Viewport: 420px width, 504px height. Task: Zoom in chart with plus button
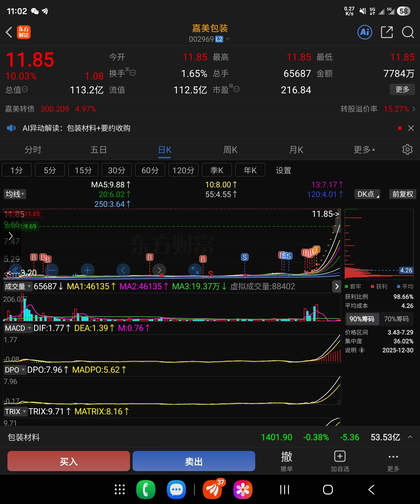[87, 270]
